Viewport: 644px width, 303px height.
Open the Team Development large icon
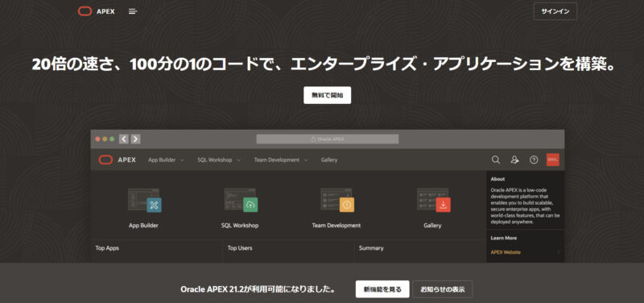coord(337,200)
